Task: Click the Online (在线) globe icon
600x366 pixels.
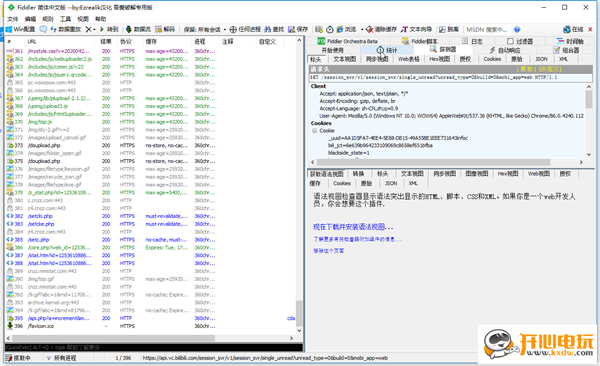Action: pyautogui.click(x=567, y=29)
